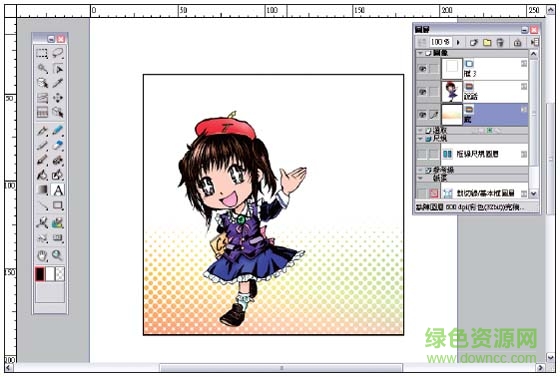560x377 pixels.
Task: Toggle red icon on bottom paper layer row
Action: point(434,193)
